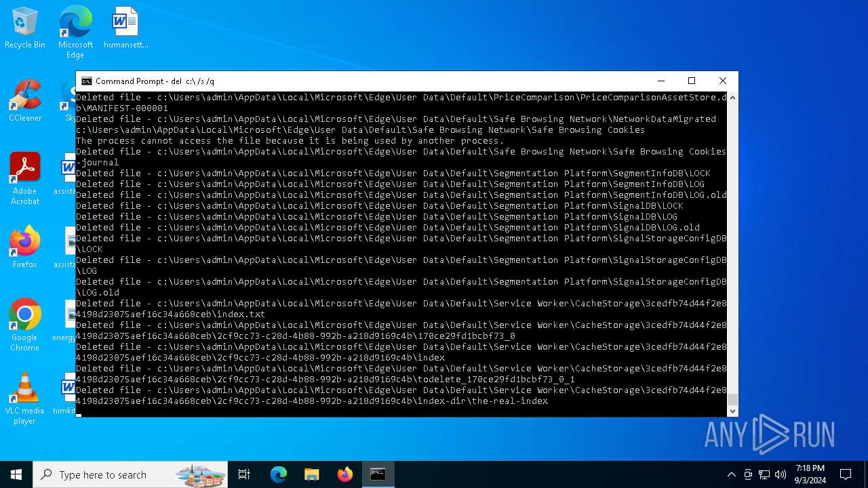Click the taskbar search box
The width and height of the screenshot is (868, 488).
[x=130, y=474]
